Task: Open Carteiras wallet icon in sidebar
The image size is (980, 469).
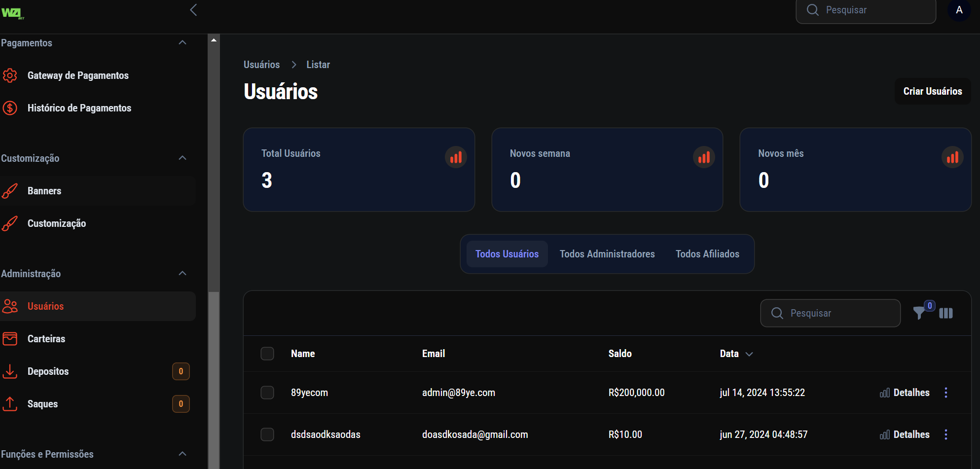Action: pos(10,339)
